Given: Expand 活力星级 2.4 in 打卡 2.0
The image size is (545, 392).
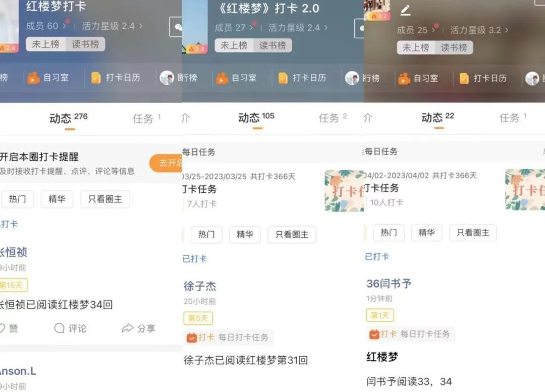Looking at the screenshot, I should (x=298, y=27).
